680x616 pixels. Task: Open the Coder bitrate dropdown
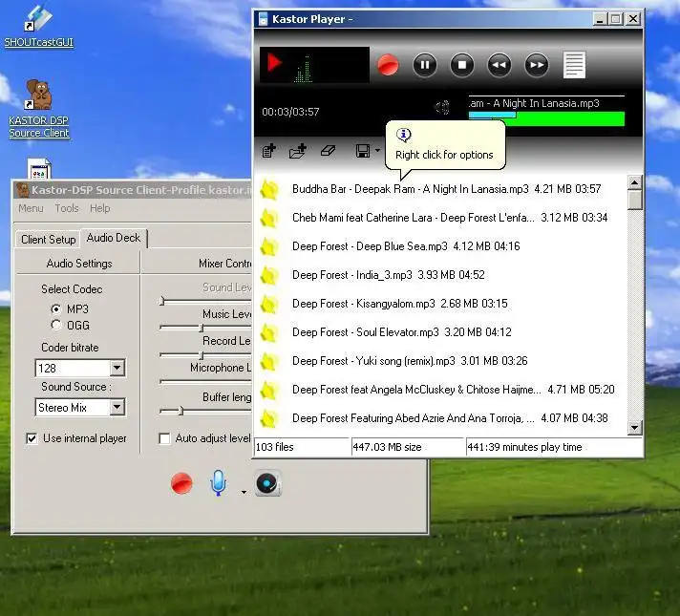coord(117,368)
